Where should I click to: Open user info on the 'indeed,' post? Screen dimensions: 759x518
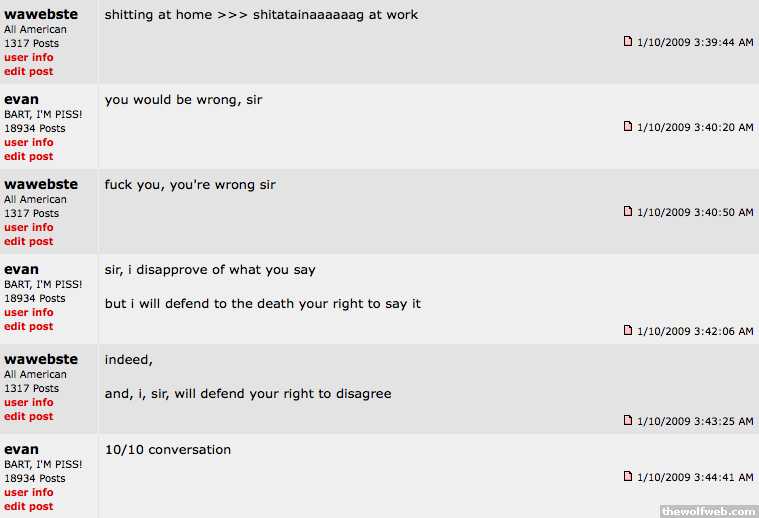pyautogui.click(x=29, y=402)
